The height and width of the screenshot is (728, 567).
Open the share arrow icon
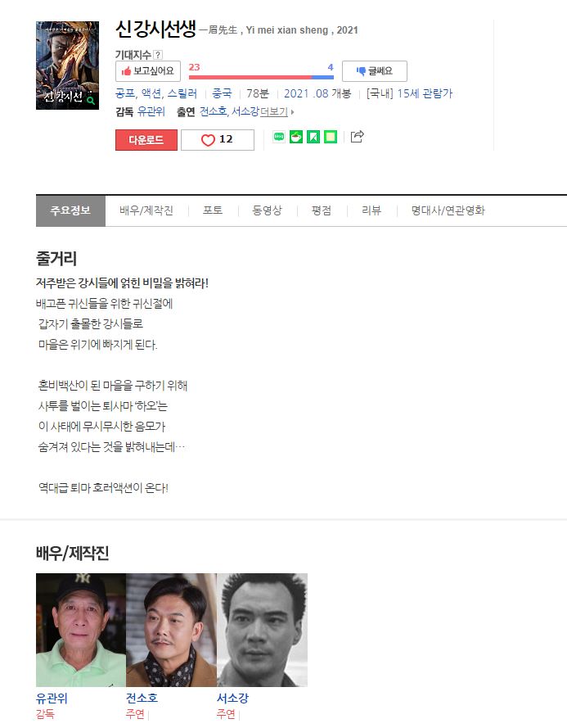click(357, 137)
